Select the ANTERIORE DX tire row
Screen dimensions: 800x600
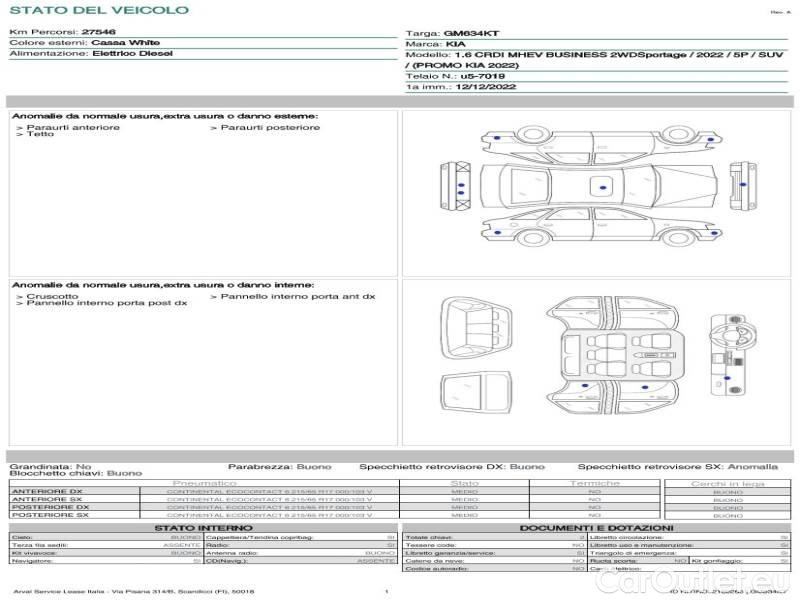coord(200,491)
